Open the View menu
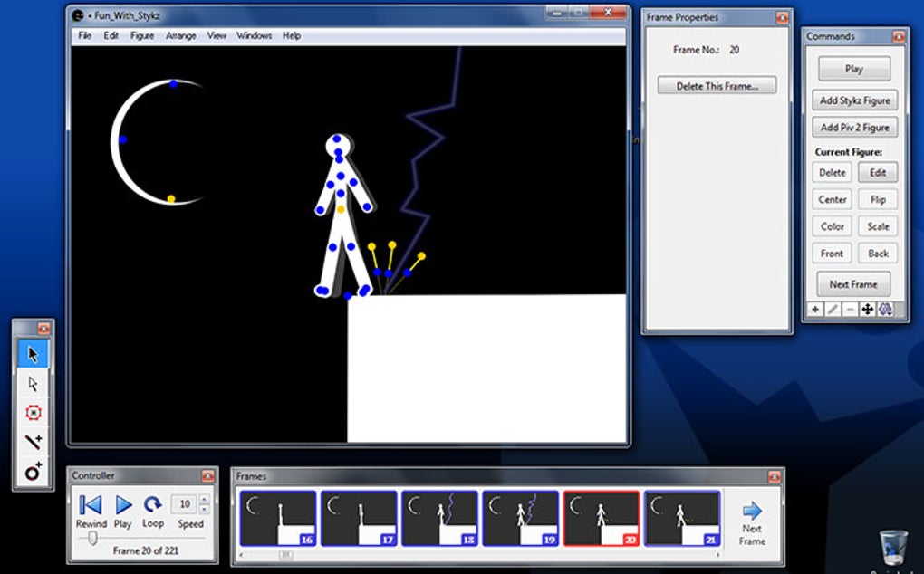The width and height of the screenshot is (924, 574). tap(217, 36)
